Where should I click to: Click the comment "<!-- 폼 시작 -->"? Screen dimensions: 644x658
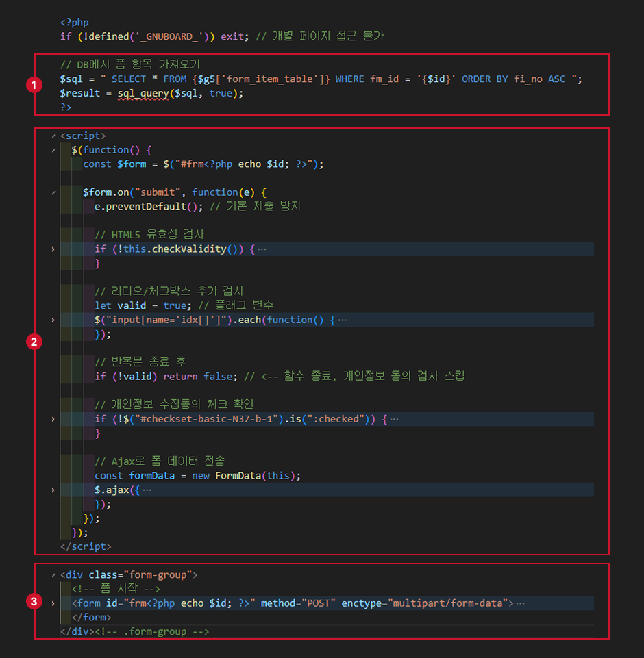point(116,589)
